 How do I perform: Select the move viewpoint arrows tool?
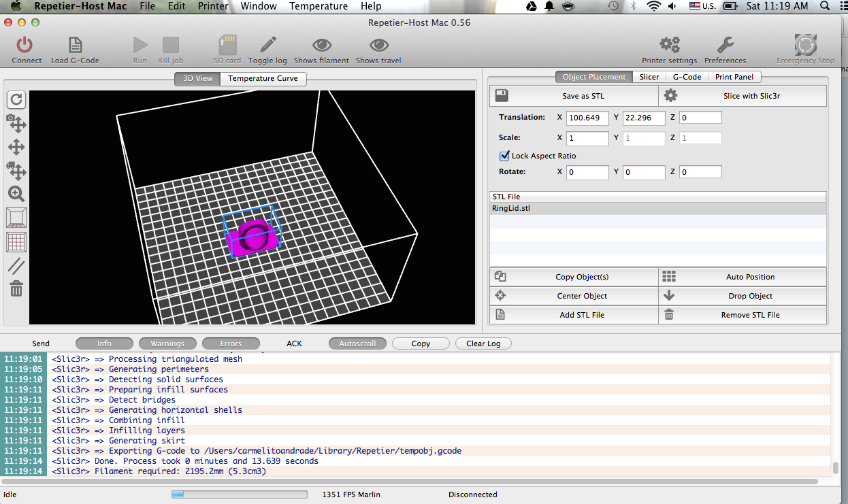(x=16, y=147)
